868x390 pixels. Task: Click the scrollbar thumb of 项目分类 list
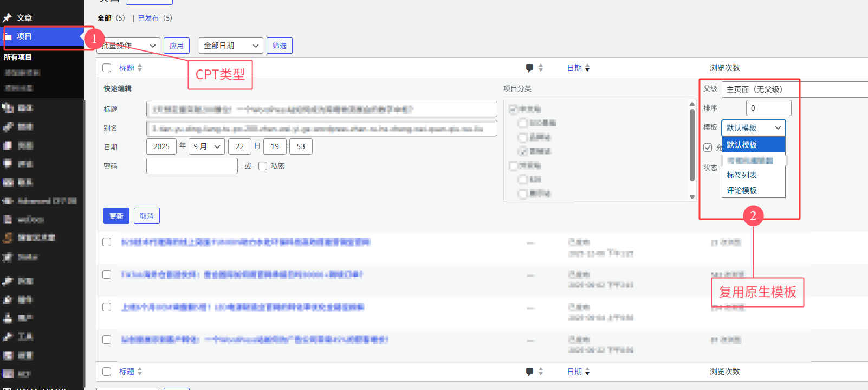click(692, 145)
